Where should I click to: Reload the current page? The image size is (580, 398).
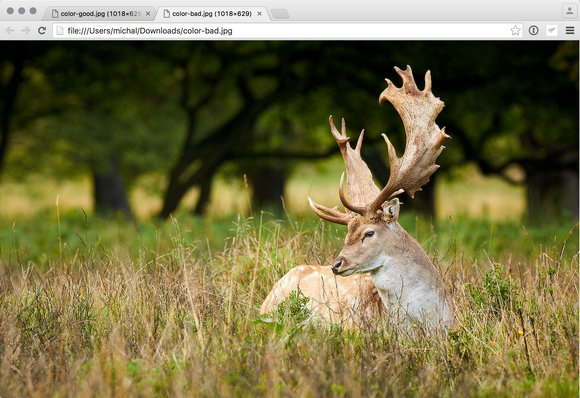click(x=42, y=30)
